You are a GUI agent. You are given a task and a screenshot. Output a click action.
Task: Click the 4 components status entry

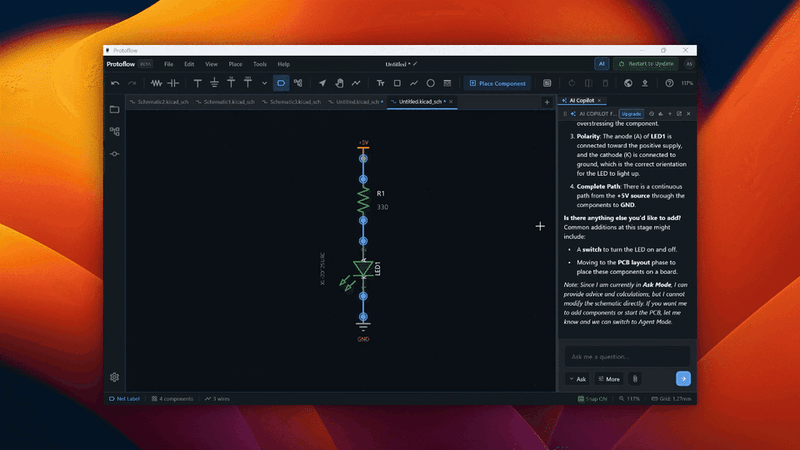point(172,399)
